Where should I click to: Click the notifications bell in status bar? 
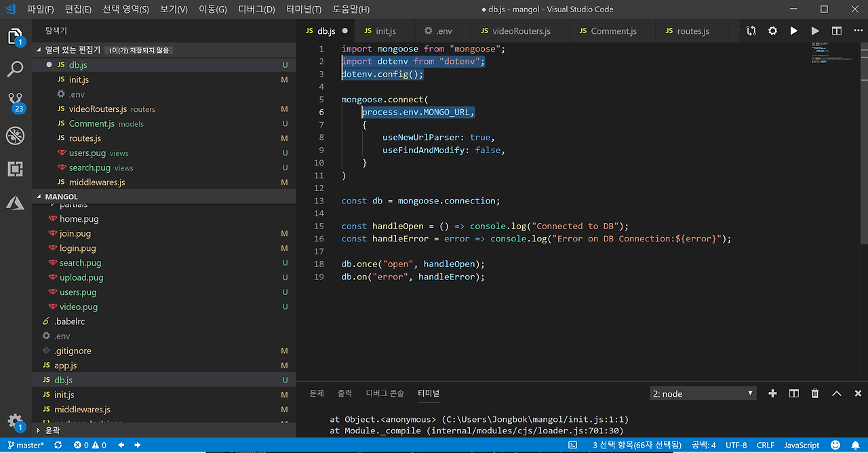pos(856,445)
